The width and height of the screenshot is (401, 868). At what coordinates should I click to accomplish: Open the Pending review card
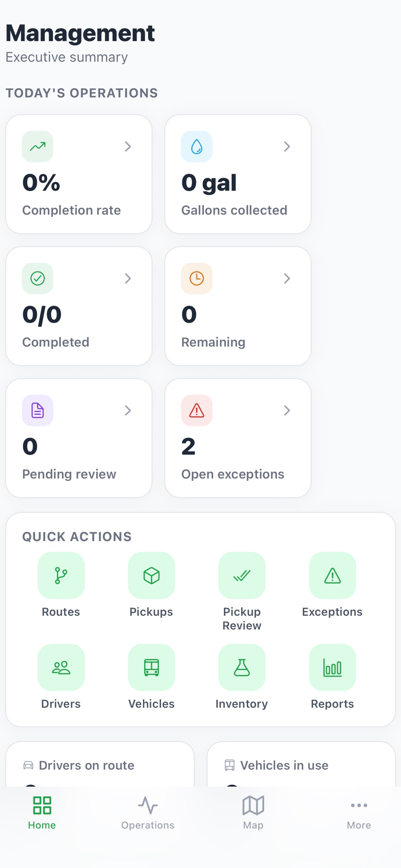pos(79,438)
